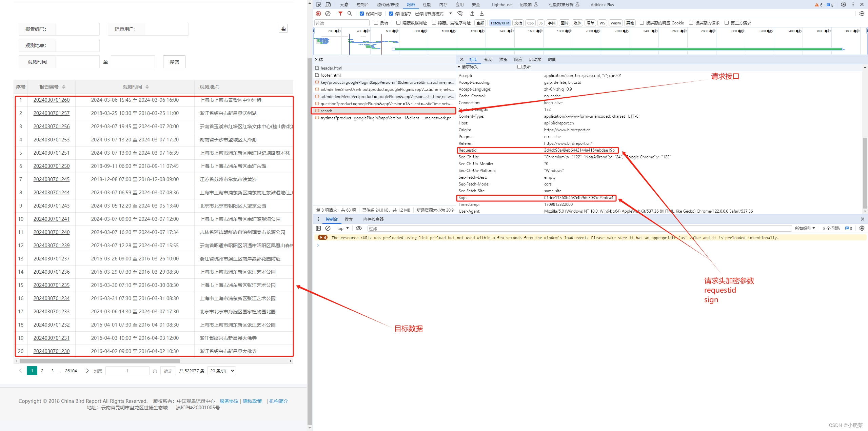Open 隐私政策 footer link

252,401
